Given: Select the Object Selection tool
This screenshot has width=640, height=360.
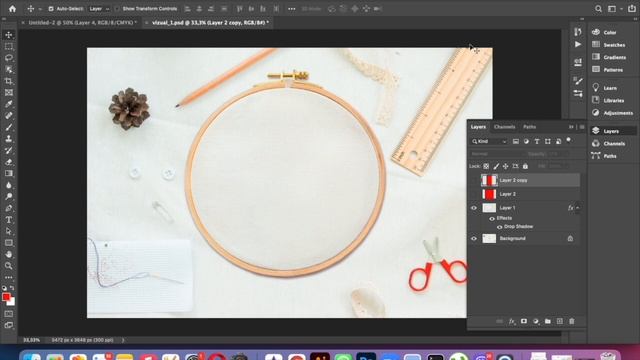Looking at the screenshot, I should pyautogui.click(x=9, y=70).
